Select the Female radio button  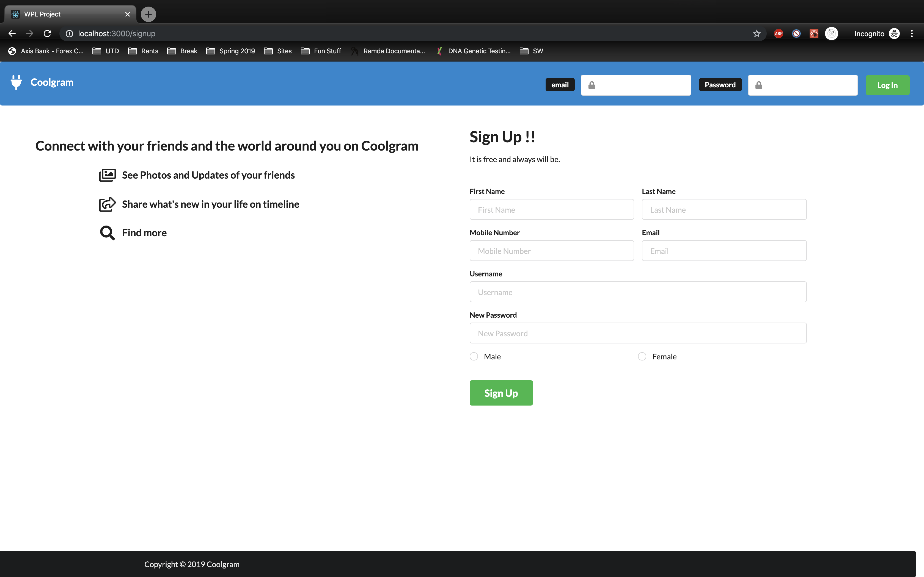tap(642, 356)
